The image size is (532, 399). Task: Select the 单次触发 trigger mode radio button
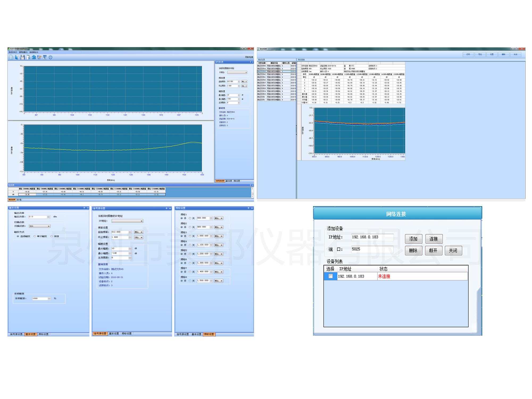(35, 236)
